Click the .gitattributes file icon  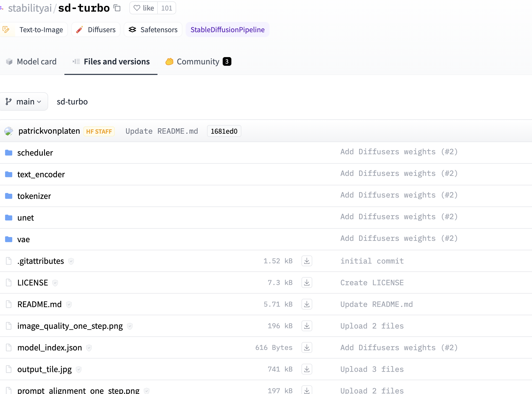9,261
